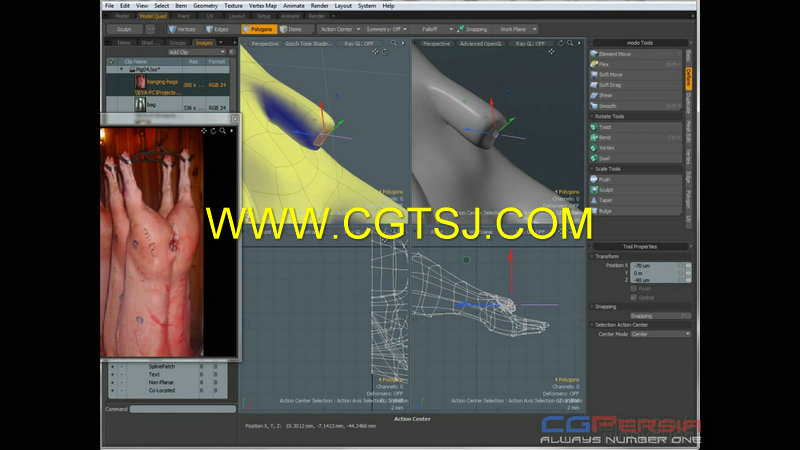The width and height of the screenshot is (800, 450).
Task: Open the Geometry menu
Action: click(x=205, y=6)
